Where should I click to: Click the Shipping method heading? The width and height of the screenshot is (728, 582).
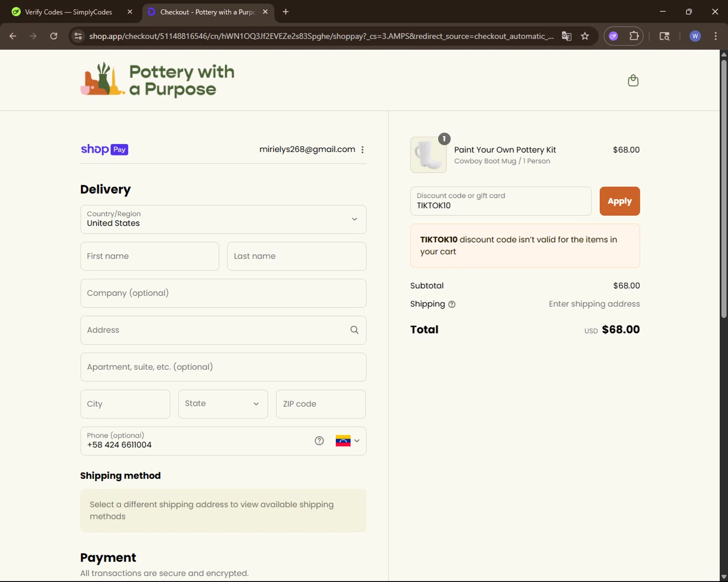point(120,476)
